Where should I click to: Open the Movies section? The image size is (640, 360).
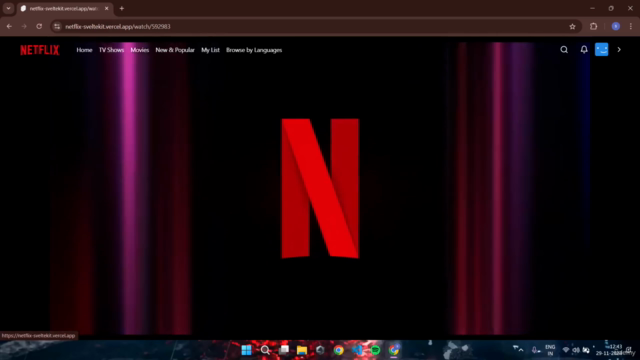(140, 50)
